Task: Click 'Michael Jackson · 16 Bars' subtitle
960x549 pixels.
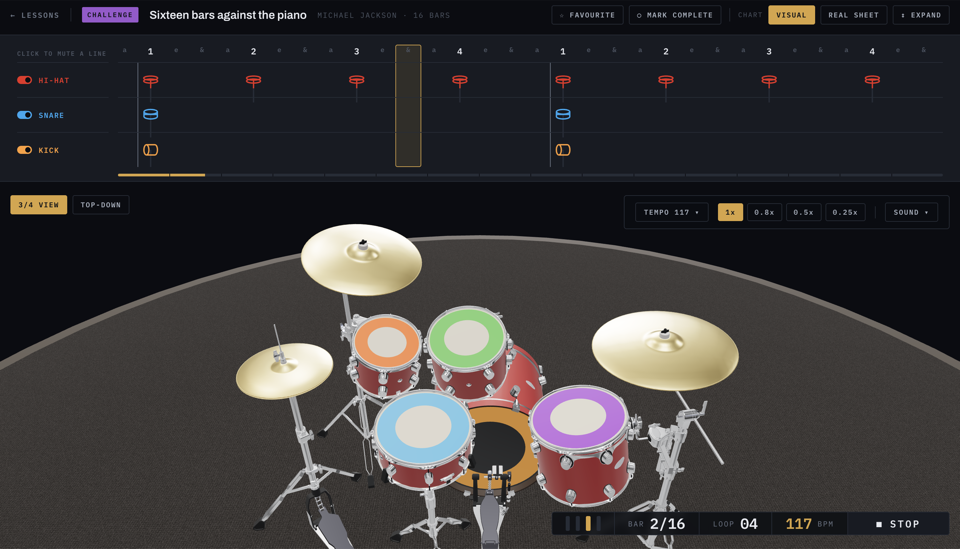Action: (384, 15)
